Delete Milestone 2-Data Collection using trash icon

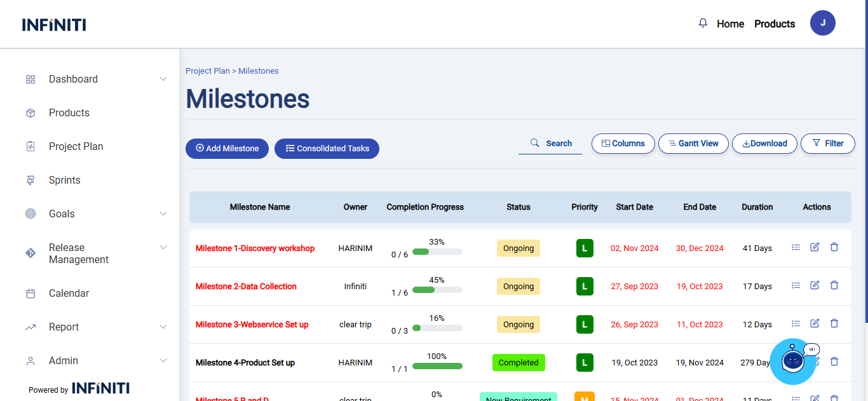(834, 285)
